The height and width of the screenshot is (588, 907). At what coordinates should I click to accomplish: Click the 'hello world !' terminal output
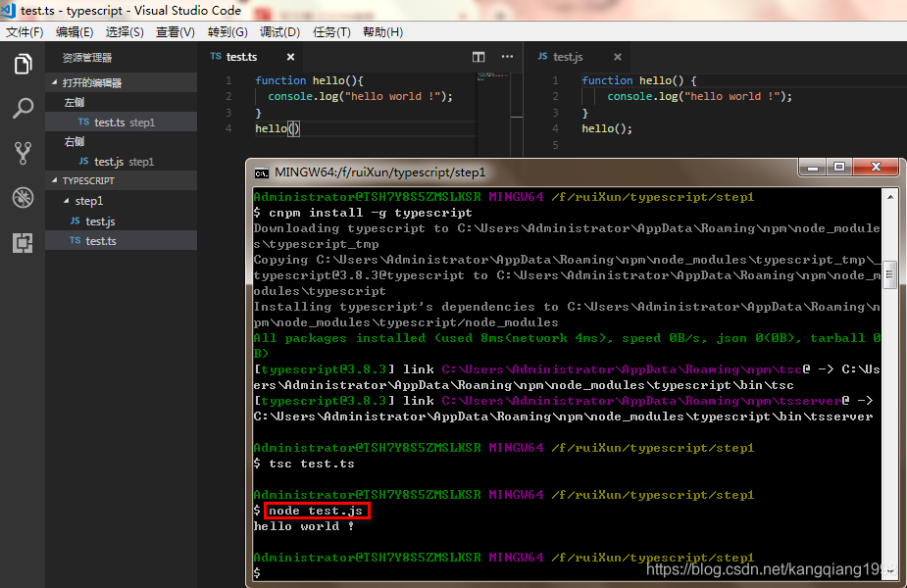304,526
